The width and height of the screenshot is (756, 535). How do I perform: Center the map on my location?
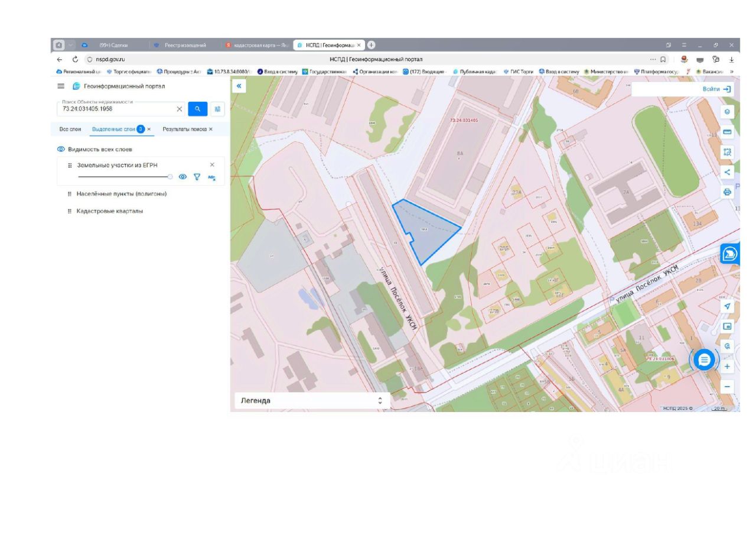(727, 306)
